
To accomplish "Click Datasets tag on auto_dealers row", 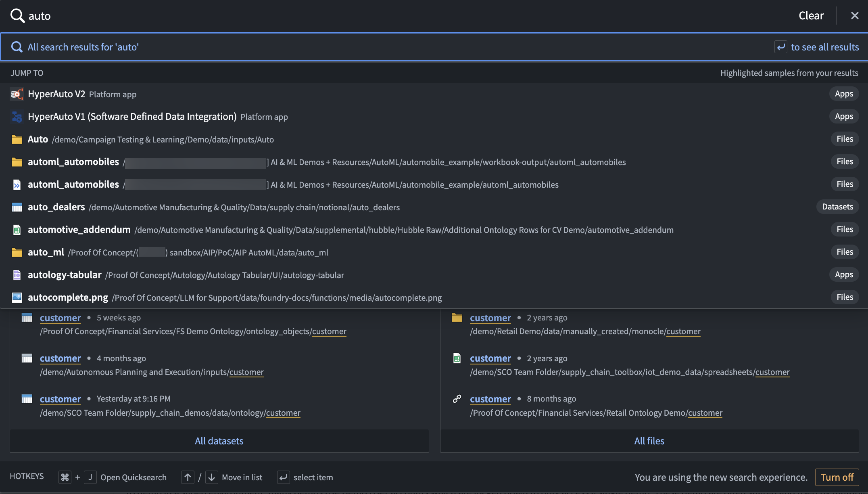I will (x=837, y=207).
